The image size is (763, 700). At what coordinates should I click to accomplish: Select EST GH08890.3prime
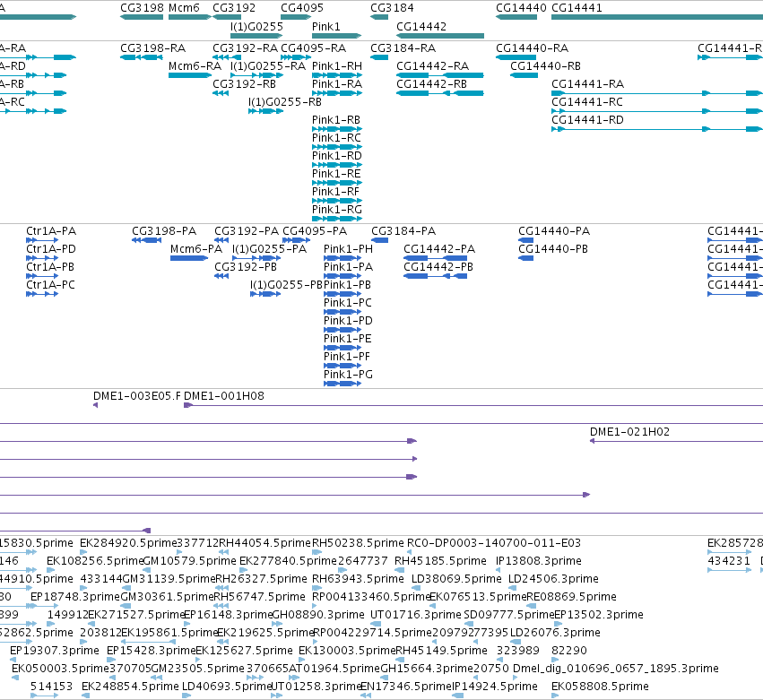(277, 624)
